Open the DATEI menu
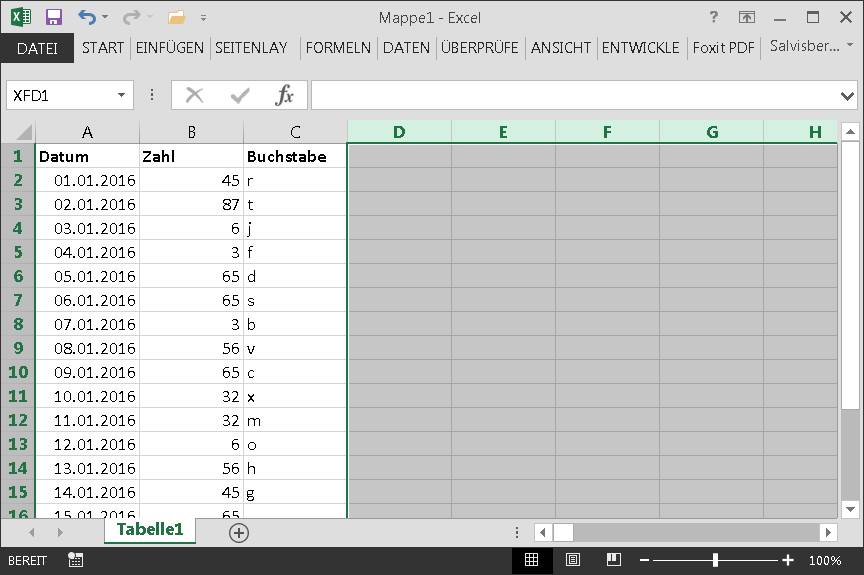This screenshot has height=575, width=864. click(37, 48)
